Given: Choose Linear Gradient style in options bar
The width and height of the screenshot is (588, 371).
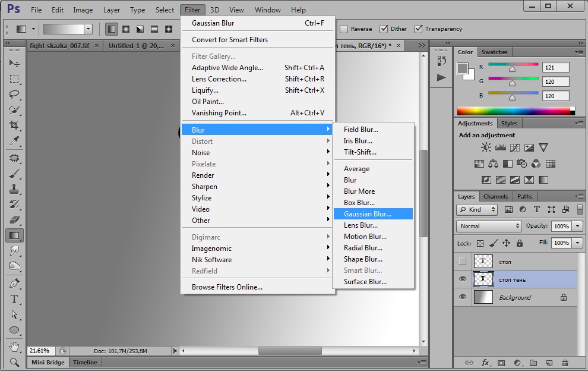Looking at the screenshot, I should click(x=112, y=29).
